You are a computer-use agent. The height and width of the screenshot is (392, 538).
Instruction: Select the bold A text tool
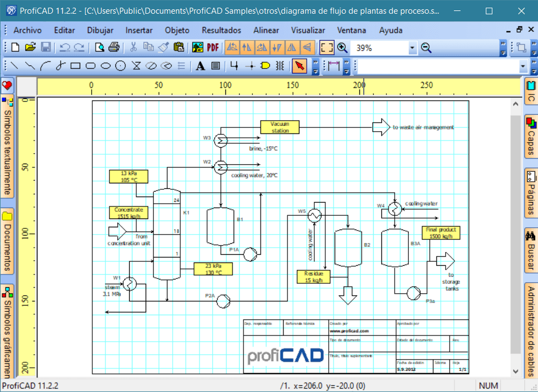point(201,65)
